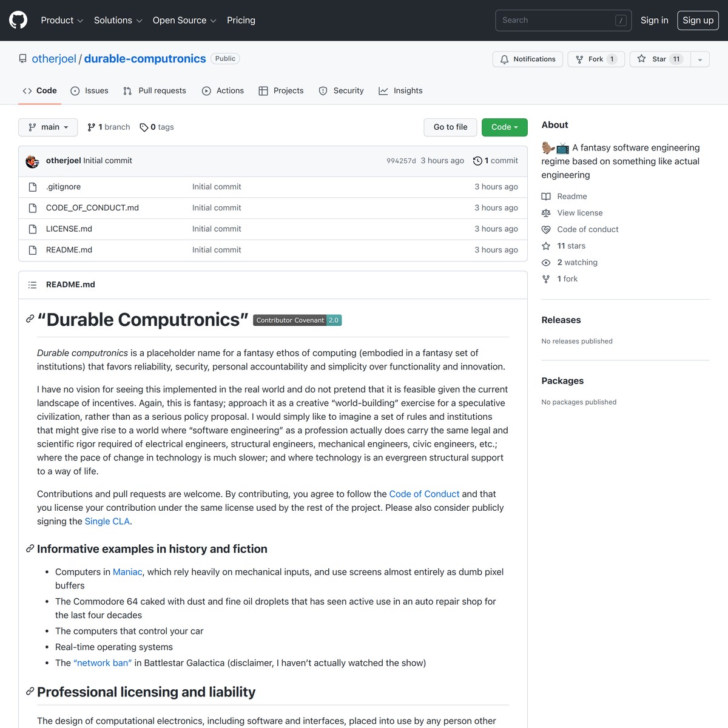728x728 pixels.
Task: Open the "network ban" link
Action: pyautogui.click(x=103, y=663)
